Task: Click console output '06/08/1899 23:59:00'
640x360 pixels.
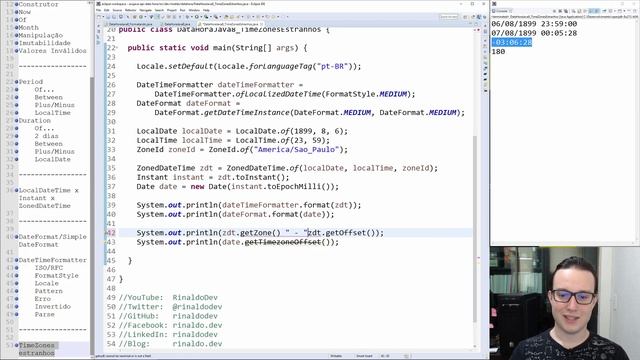Action: click(x=534, y=24)
